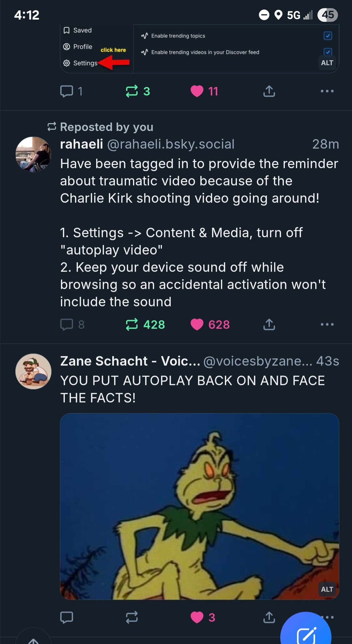Unlike Zane Schacht's post with 3 likes
The height and width of the screenshot is (644, 352).
[197, 617]
